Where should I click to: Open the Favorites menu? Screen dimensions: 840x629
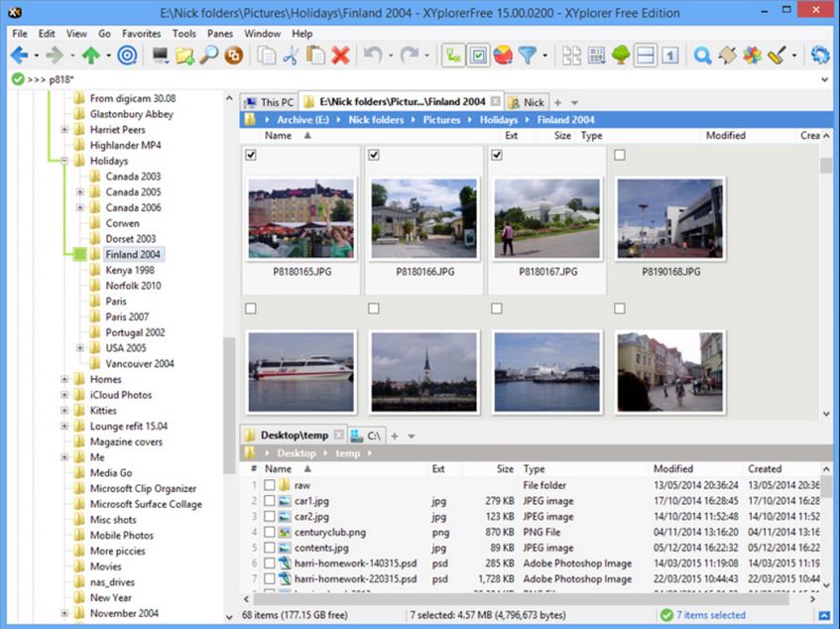[141, 33]
